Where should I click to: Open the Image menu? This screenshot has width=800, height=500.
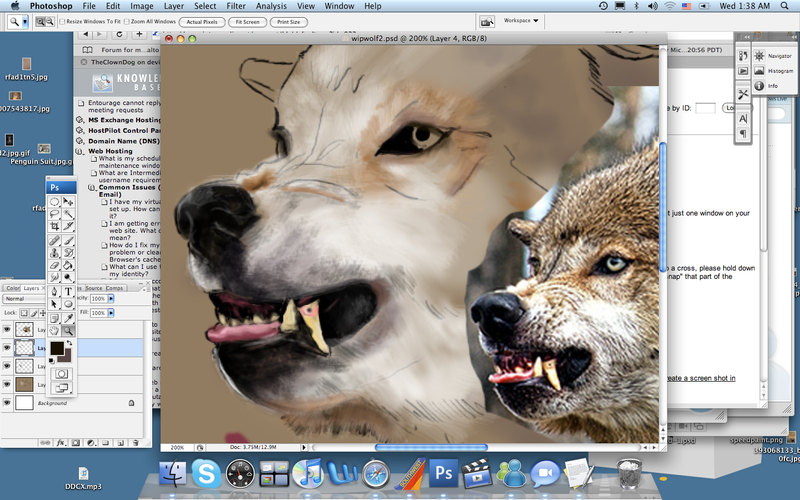[x=141, y=6]
